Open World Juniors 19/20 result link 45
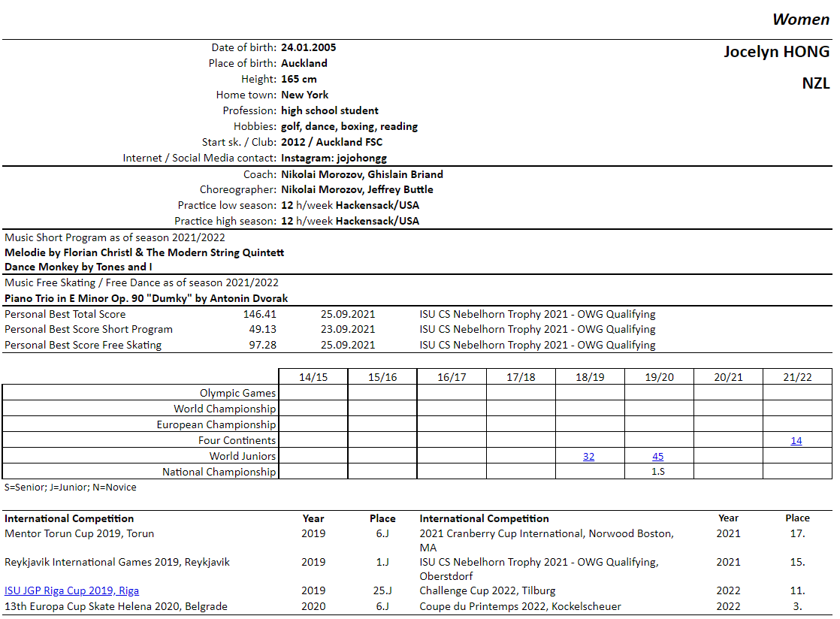The height and width of the screenshot is (619, 840). tap(658, 457)
